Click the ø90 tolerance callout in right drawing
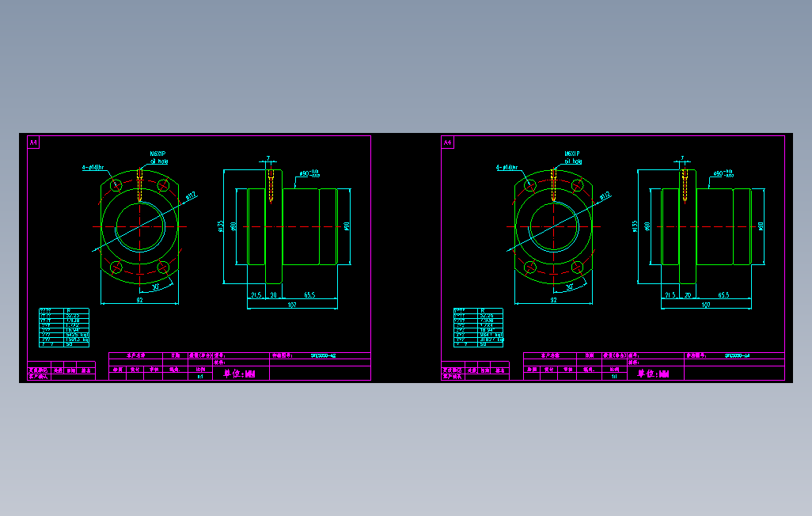812x516 pixels. 723,173
